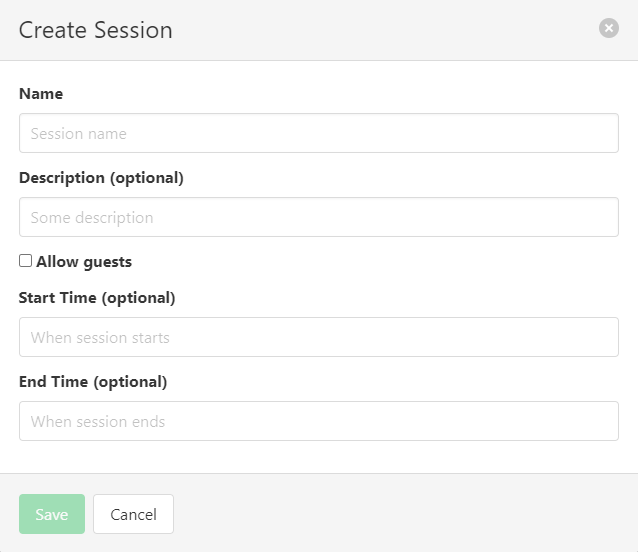
Task: Focus the Session name input field
Action: 318,133
